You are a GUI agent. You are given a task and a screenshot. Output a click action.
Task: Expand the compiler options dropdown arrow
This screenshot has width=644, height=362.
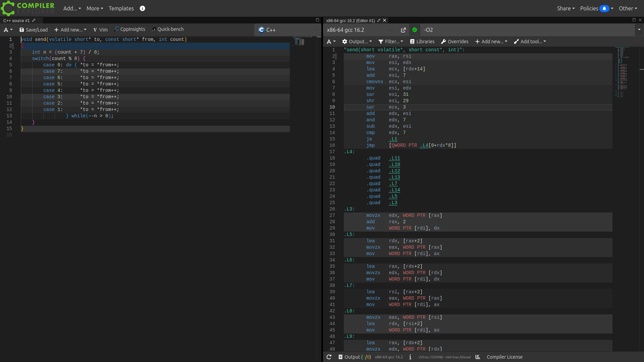pos(639,30)
